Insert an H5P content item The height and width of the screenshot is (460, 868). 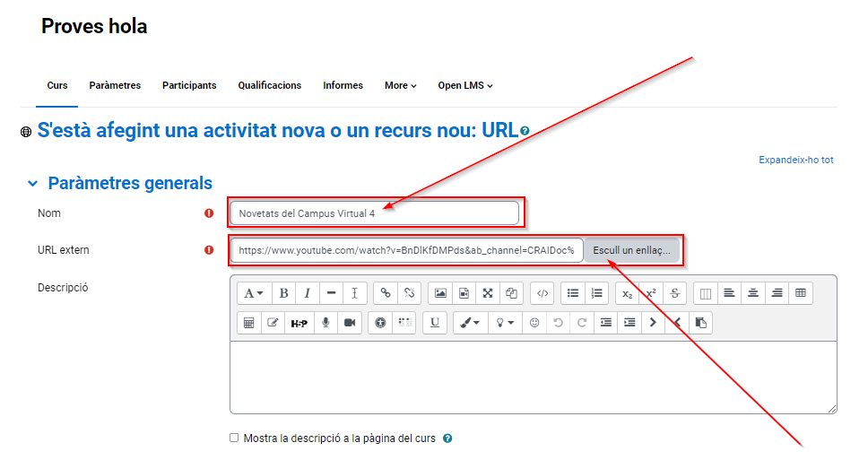(x=299, y=323)
